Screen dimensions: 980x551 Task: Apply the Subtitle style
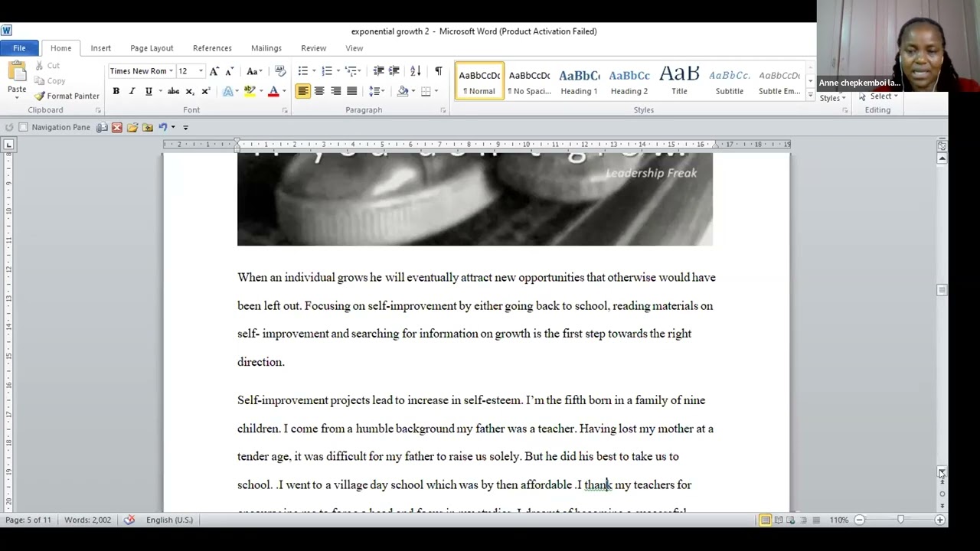(729, 81)
